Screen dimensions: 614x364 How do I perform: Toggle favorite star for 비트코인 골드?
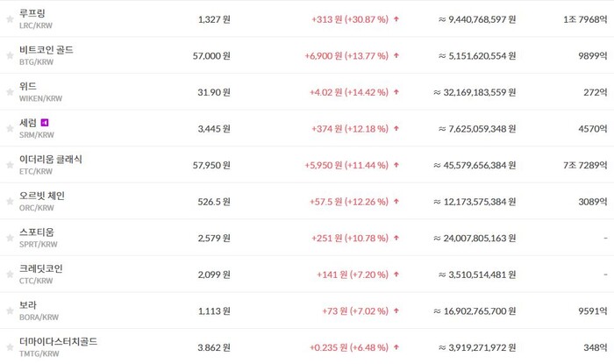click(10, 55)
